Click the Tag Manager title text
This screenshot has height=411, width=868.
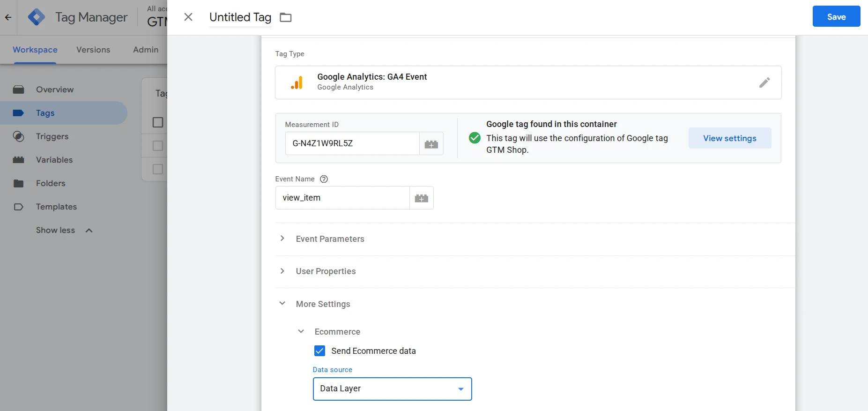(x=91, y=17)
